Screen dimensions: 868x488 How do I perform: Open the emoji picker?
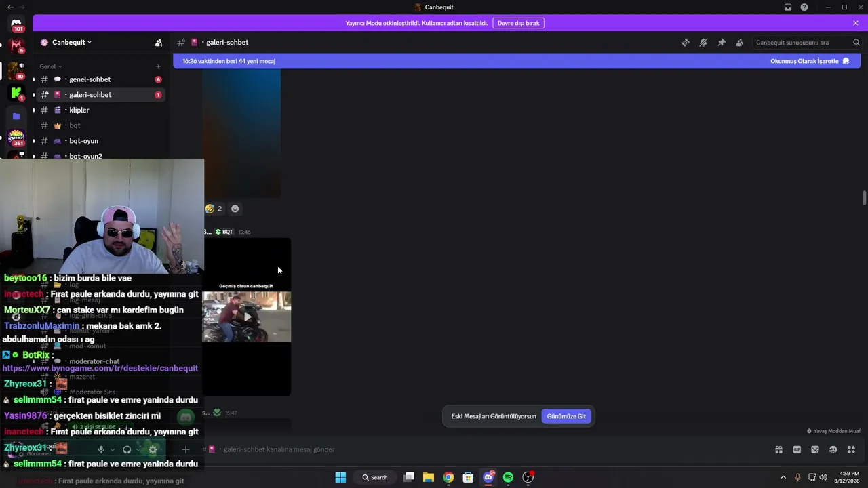point(833,449)
